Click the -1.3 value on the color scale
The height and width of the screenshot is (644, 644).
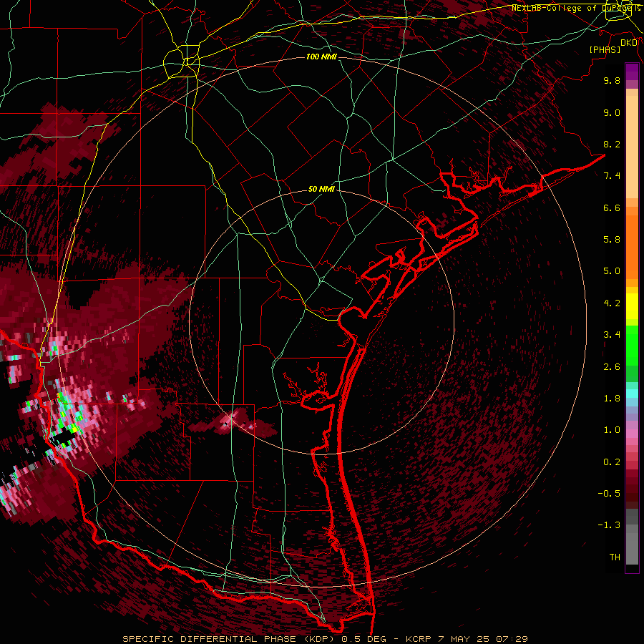pos(609,525)
